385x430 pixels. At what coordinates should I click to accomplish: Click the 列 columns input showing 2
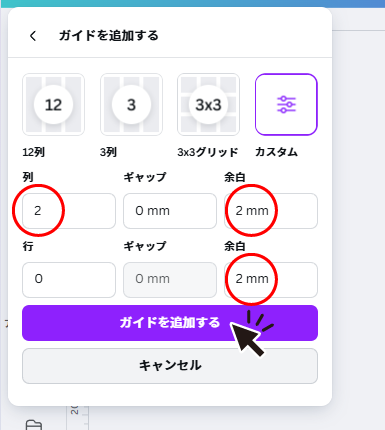pyautogui.click(x=69, y=211)
